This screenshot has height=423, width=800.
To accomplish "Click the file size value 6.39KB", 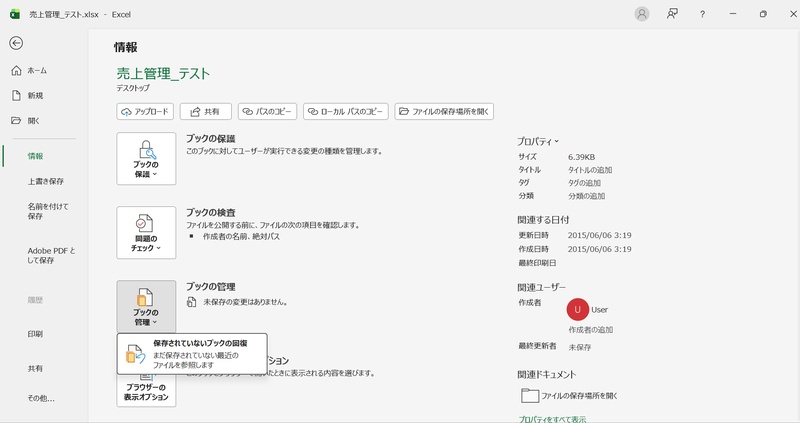I will [581, 157].
